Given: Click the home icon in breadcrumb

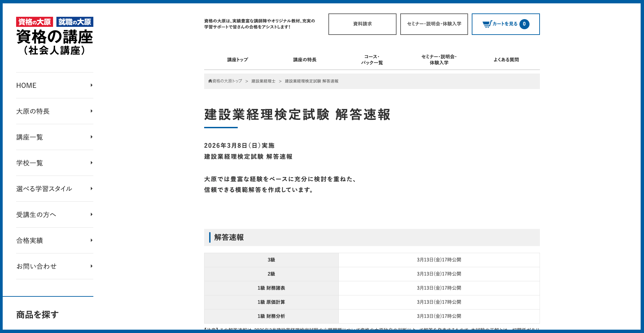Looking at the screenshot, I should click(210, 81).
